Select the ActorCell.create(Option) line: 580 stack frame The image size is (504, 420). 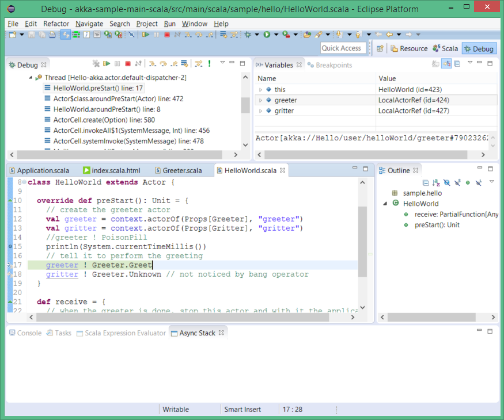point(104,120)
